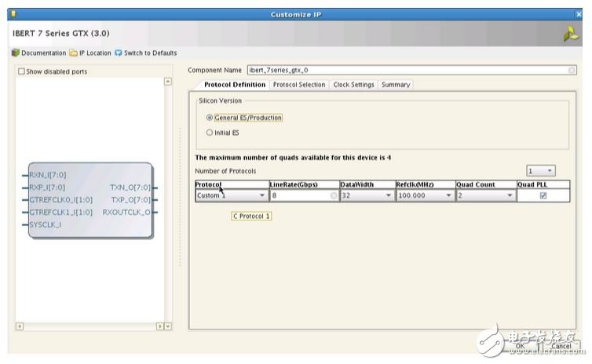Click the DataWidth column header
The image size is (592, 364).
367,184
